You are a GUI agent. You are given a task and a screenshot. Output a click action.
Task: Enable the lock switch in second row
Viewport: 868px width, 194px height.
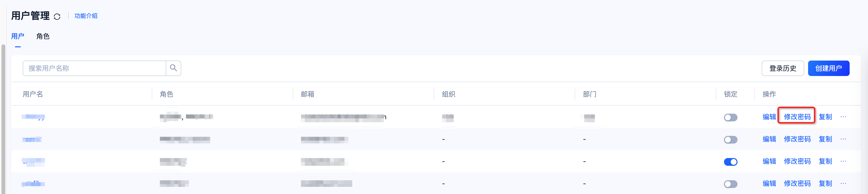(x=731, y=139)
